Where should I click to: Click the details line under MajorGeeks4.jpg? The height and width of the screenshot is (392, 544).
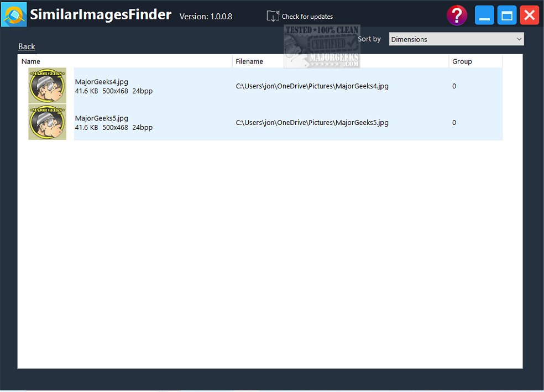113,91
